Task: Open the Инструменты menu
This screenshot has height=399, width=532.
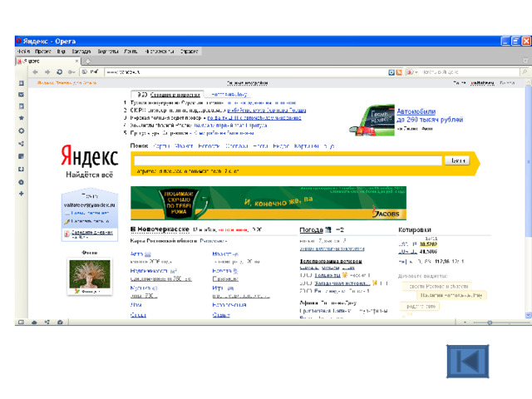Action: (159, 52)
